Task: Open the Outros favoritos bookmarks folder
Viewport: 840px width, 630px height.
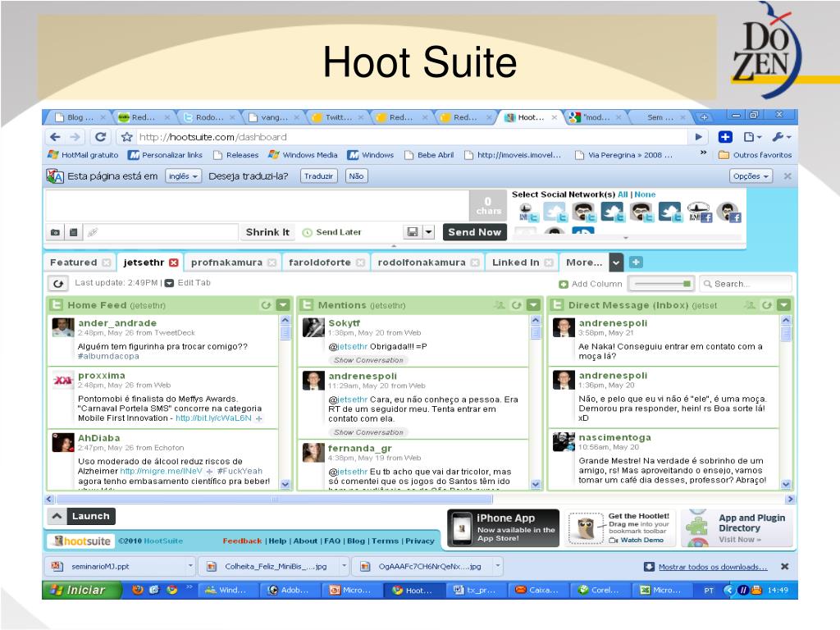Action: 755,155
